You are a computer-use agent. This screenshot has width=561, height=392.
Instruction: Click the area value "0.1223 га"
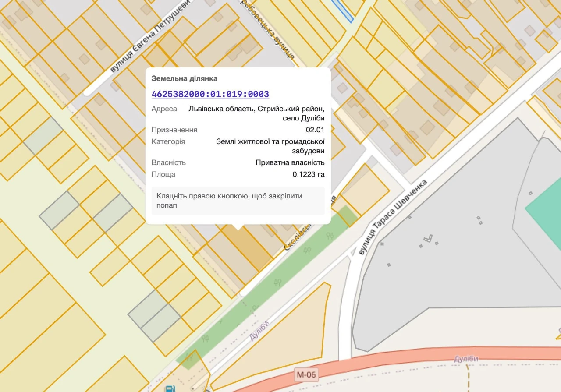click(x=309, y=174)
